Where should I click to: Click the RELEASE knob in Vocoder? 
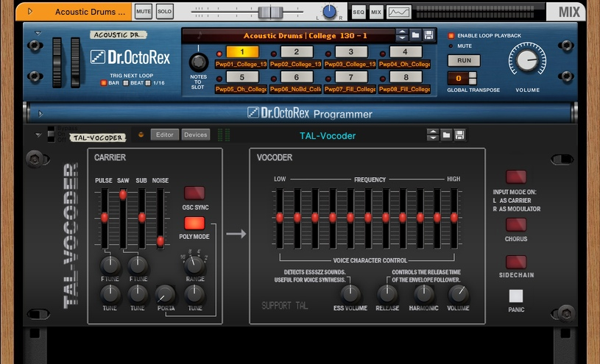pos(387,294)
